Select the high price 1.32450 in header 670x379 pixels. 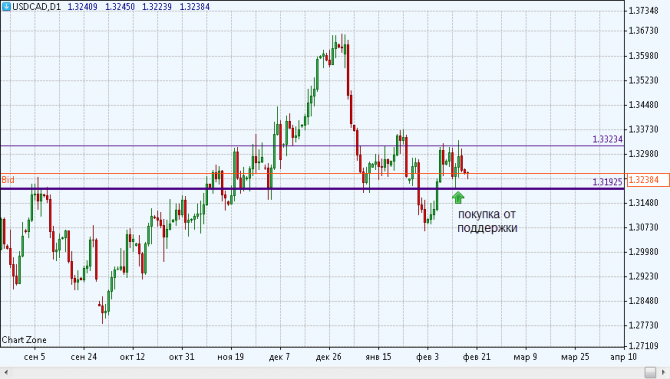point(120,7)
